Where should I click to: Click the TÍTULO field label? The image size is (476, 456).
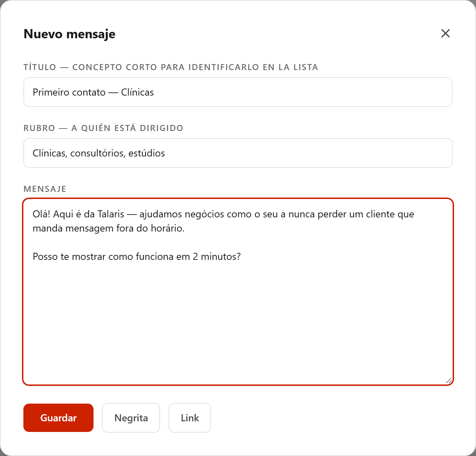tap(171, 67)
